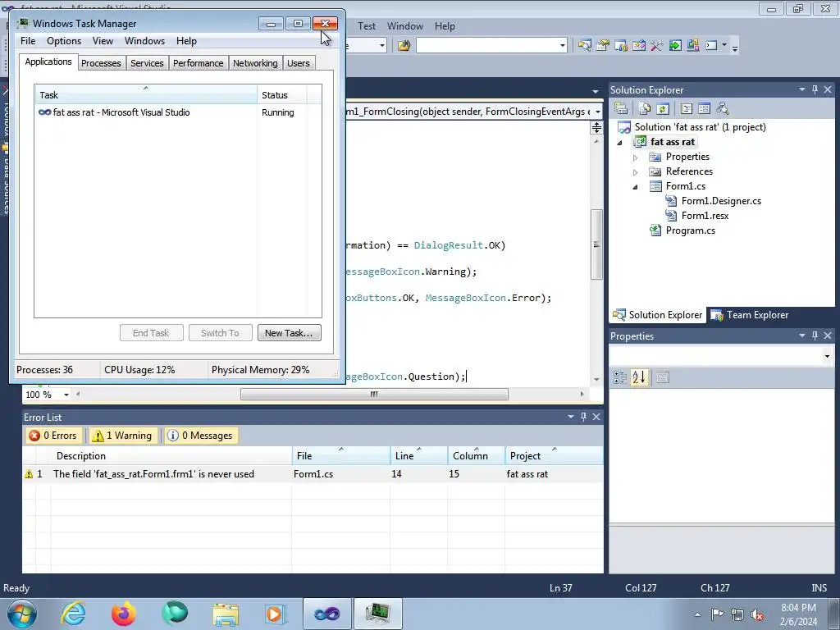Open the Toolbox (hammer and wrench) toolbar icon

(657, 46)
